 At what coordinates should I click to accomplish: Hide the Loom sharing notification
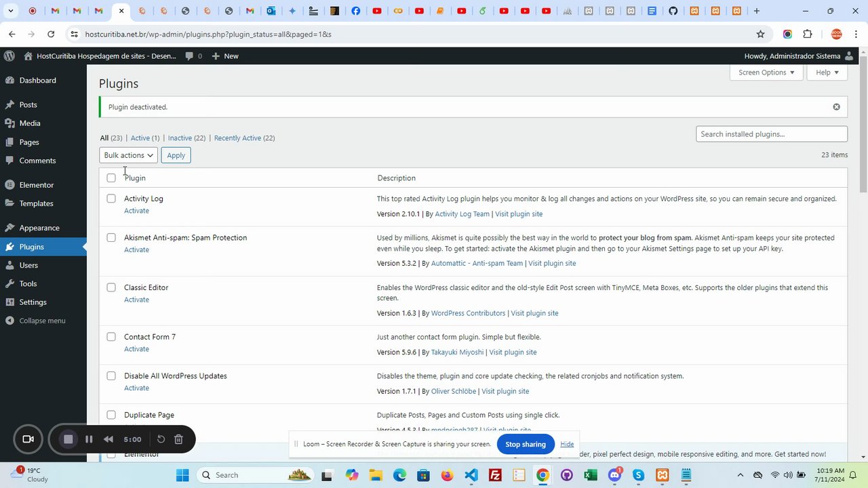pos(567,444)
